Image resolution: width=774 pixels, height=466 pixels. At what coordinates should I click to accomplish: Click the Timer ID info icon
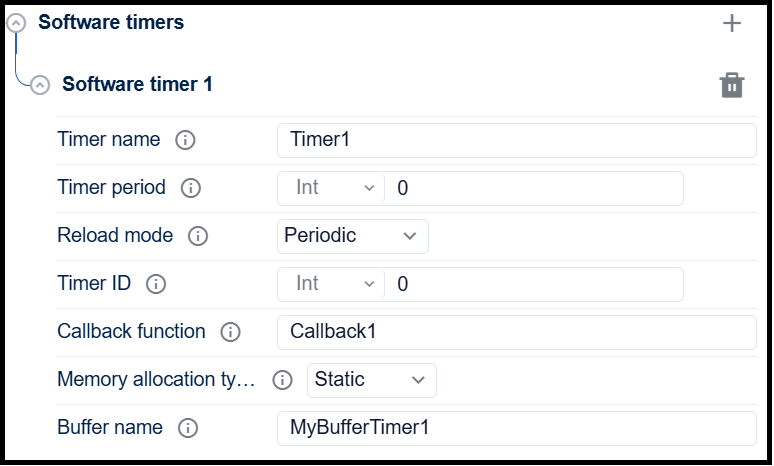click(x=156, y=284)
